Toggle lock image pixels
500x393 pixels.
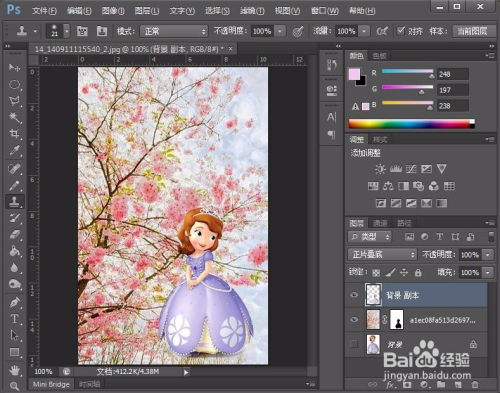(x=390, y=273)
